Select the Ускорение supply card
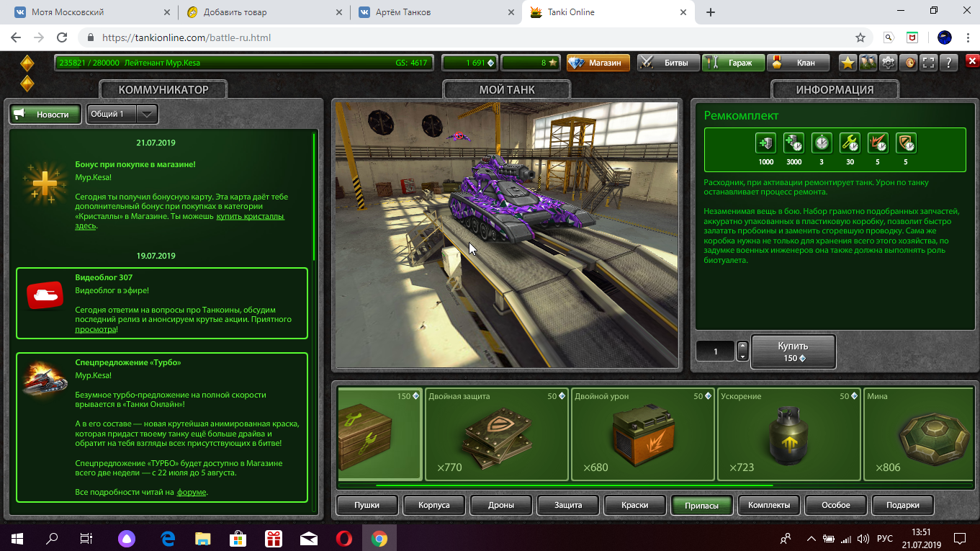This screenshot has width=980, height=551. (x=789, y=434)
